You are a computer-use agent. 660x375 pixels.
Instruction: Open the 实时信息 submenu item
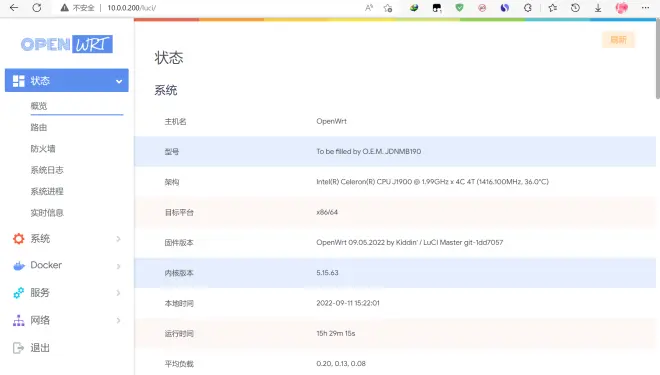47,213
